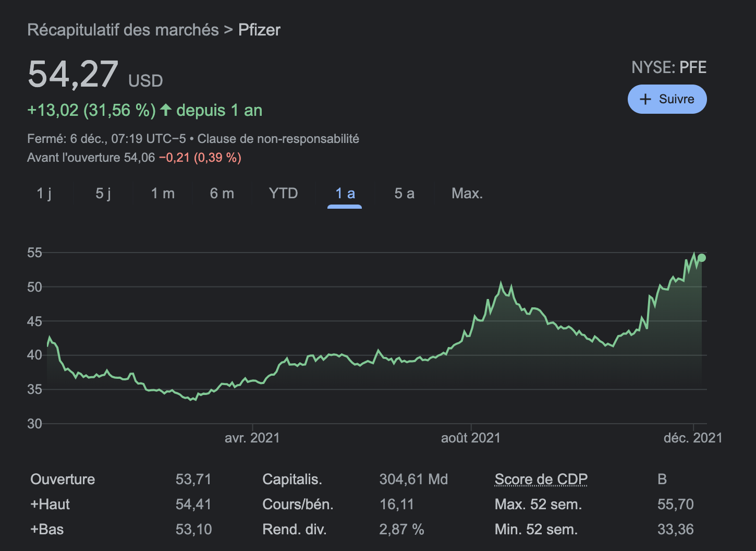Screen dimensions: 756x551
Task: Open the Clause de non-responsabilité link
Action: pyautogui.click(x=278, y=139)
